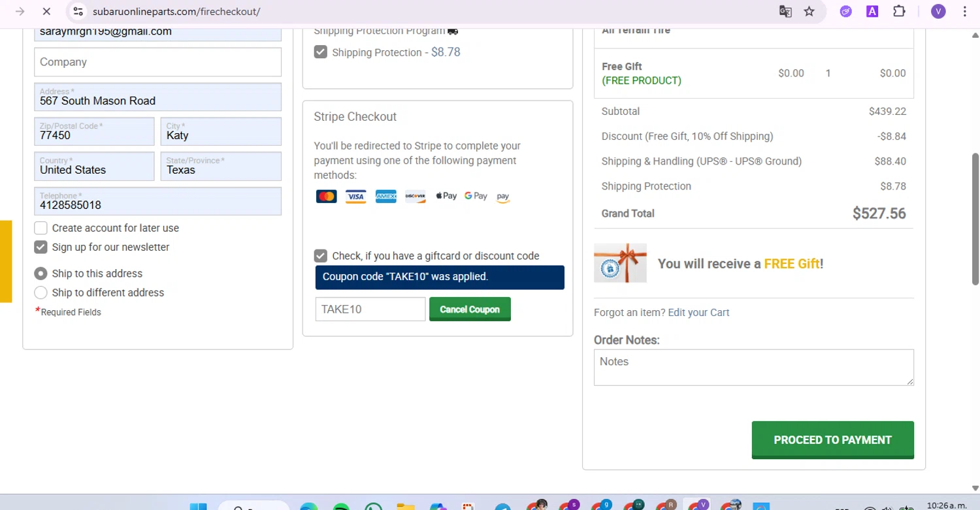Click the taskbar clock at 10:26 a. m.

947,505
